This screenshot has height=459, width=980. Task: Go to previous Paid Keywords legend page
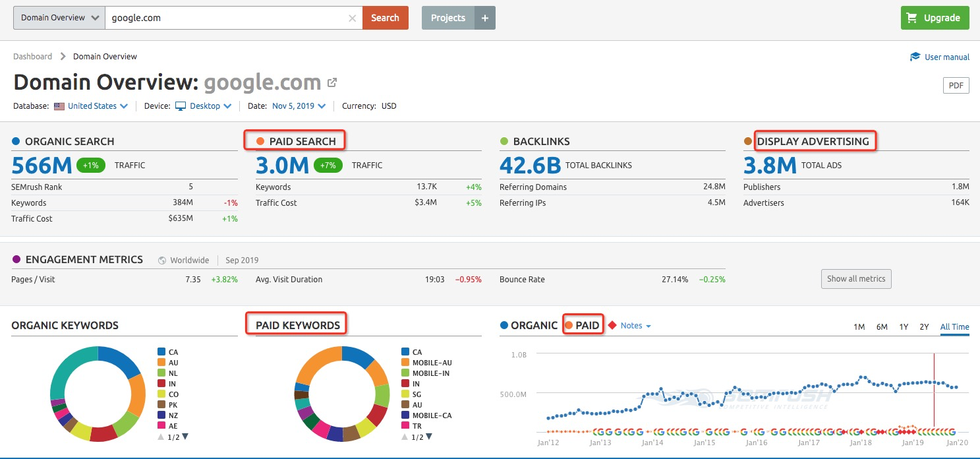click(405, 437)
